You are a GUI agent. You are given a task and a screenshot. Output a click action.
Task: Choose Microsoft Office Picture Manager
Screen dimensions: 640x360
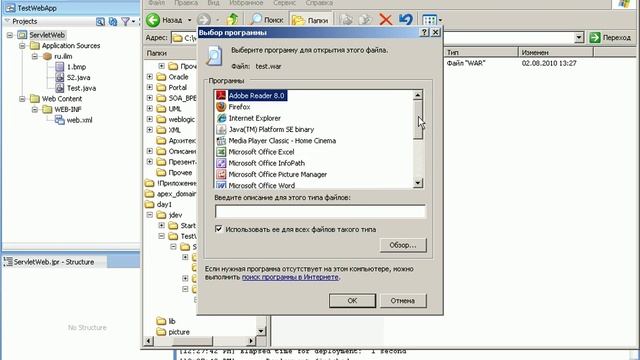coord(278,174)
